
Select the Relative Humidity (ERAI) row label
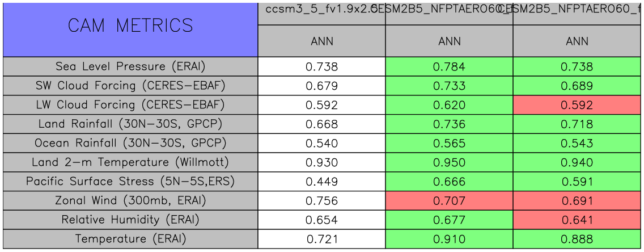[130, 220]
